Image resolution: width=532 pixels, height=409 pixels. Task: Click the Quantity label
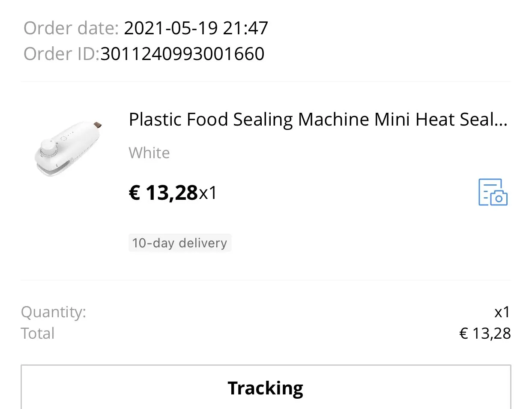pyautogui.click(x=53, y=312)
